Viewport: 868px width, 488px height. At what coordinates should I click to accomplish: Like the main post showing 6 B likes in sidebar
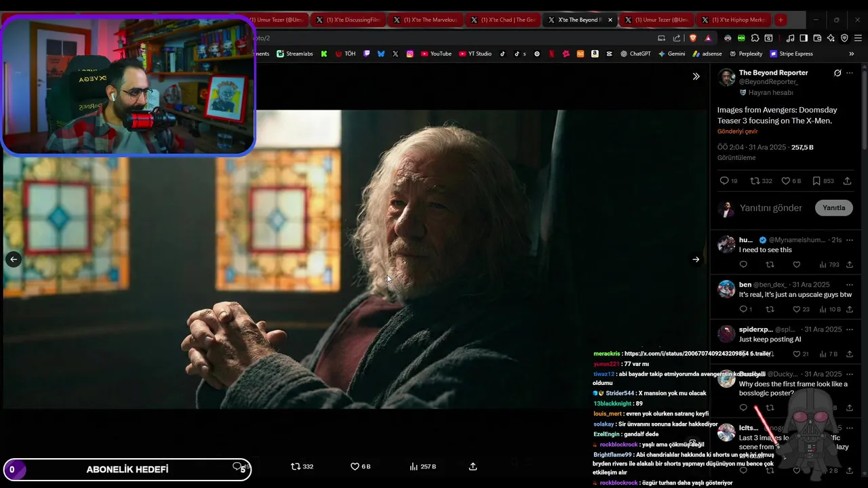(791, 181)
